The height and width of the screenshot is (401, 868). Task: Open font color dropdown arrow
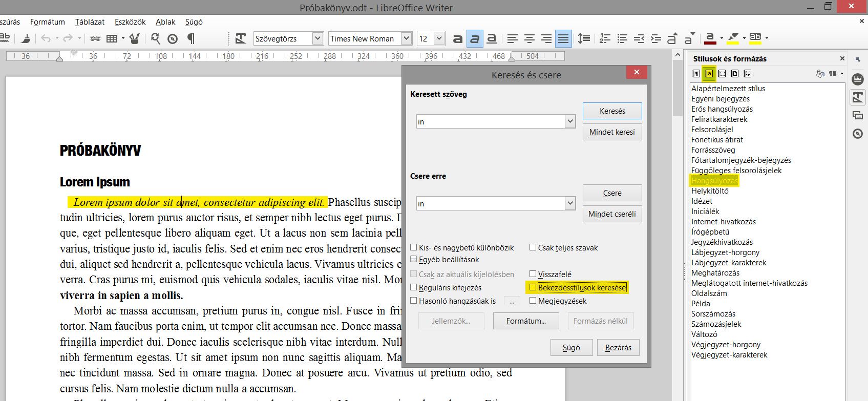pyautogui.click(x=722, y=38)
